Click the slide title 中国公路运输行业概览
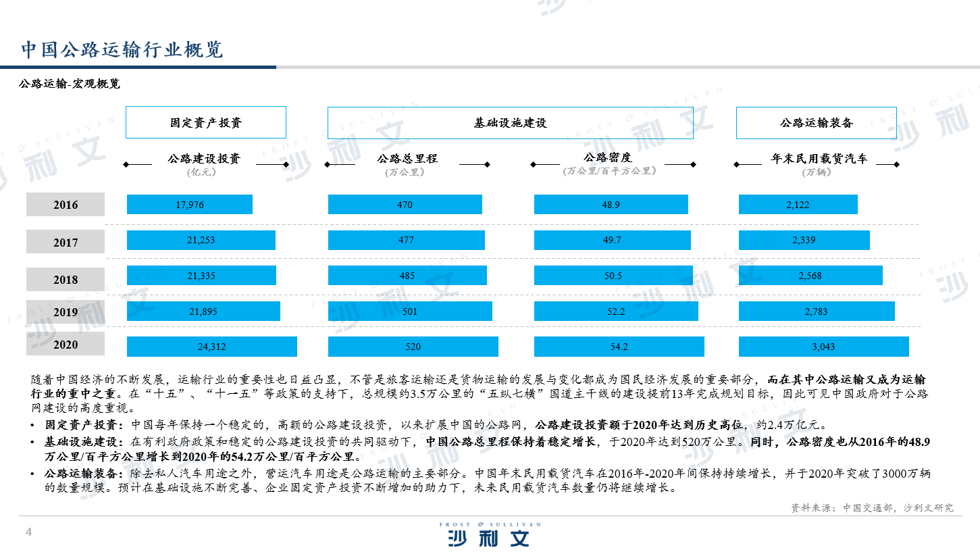This screenshot has width=980, height=552. point(122,49)
